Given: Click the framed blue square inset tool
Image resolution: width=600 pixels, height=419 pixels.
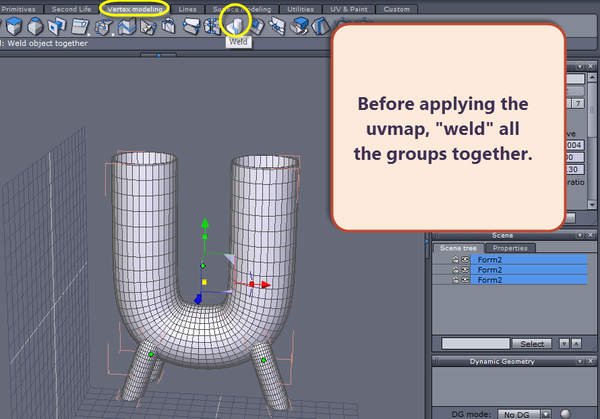Looking at the screenshot, I should pos(57,26).
